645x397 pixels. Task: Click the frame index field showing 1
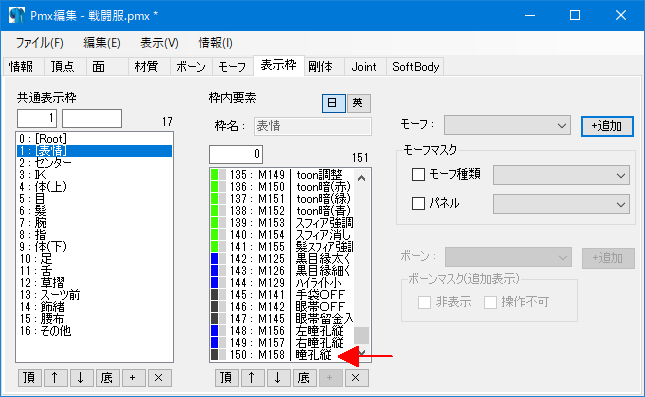click(37, 118)
